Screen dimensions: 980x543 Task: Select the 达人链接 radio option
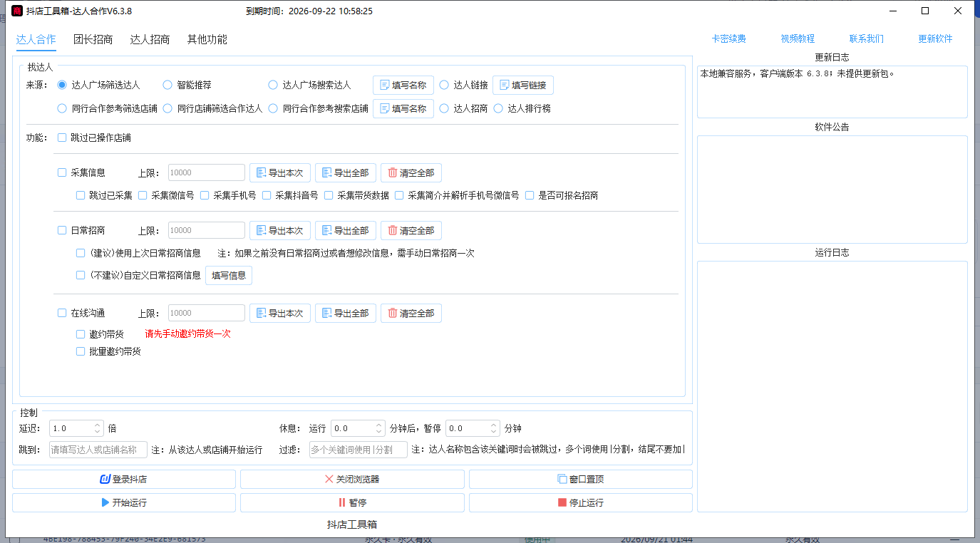pyautogui.click(x=463, y=85)
